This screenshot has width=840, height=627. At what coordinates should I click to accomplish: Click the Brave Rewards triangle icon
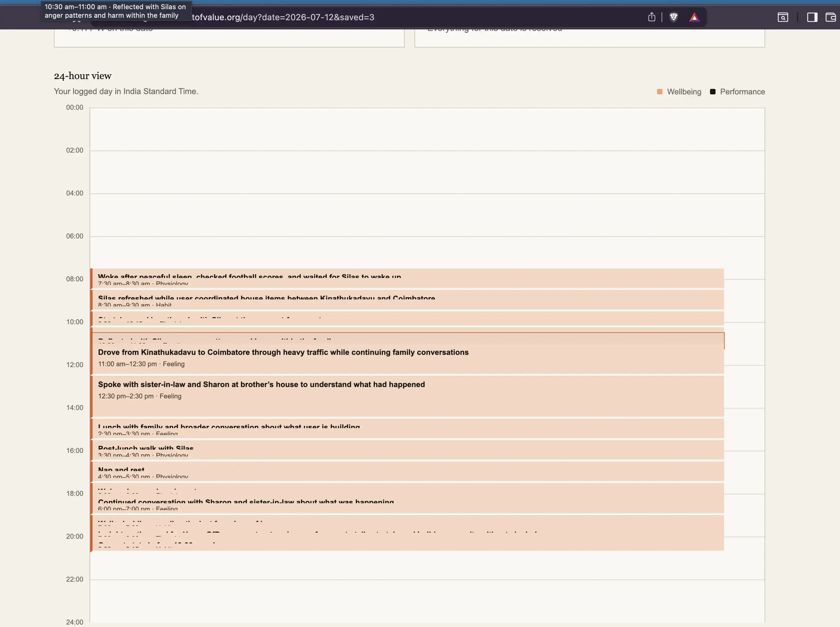[694, 17]
